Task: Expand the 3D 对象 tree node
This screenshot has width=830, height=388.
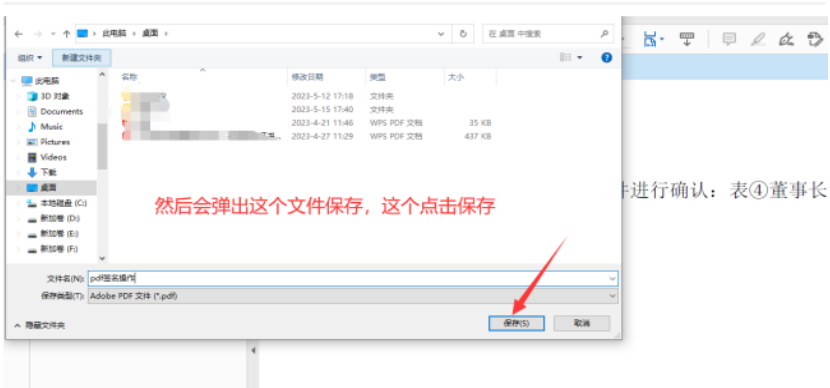Action: coord(19,96)
